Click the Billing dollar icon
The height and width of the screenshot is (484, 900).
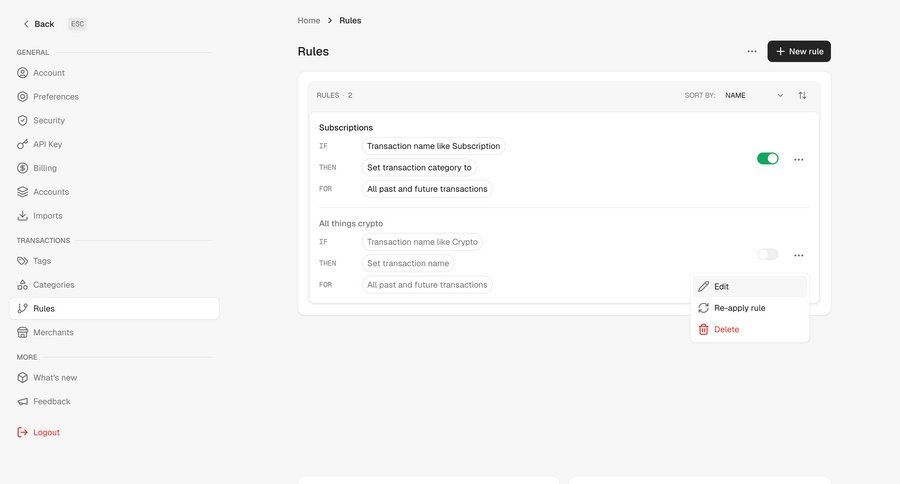[22, 168]
